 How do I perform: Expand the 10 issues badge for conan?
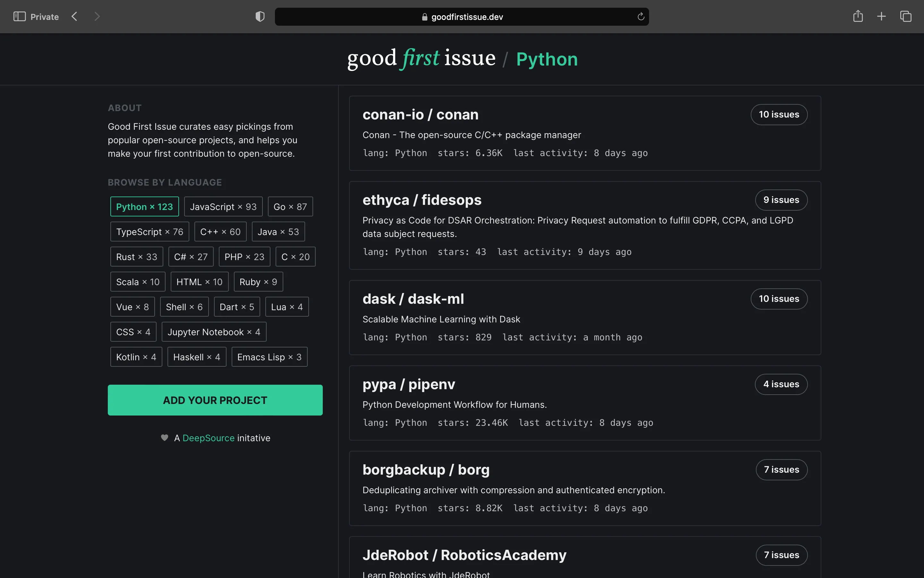[x=779, y=114]
